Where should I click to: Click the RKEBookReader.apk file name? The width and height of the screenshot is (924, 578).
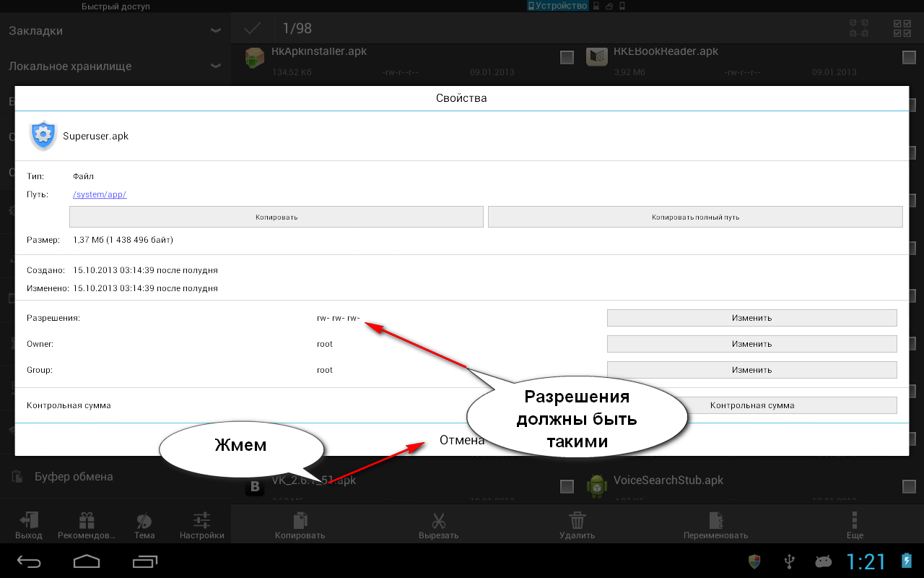coord(666,52)
